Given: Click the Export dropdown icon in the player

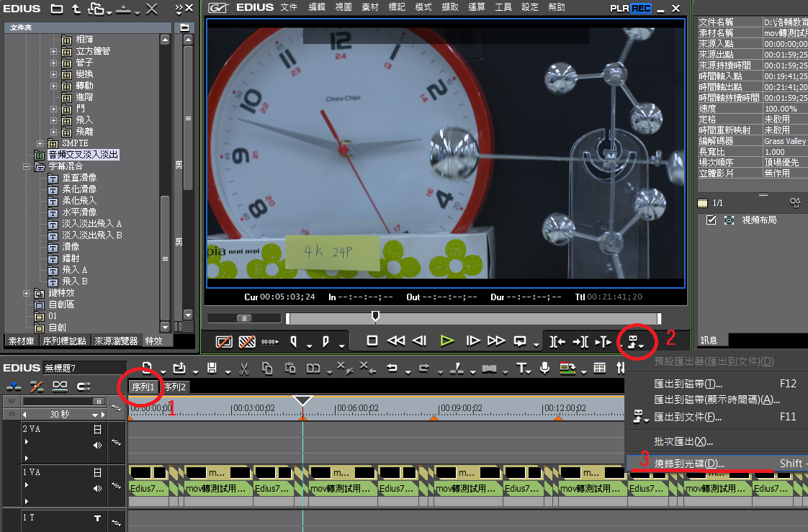Looking at the screenshot, I should pos(635,341).
